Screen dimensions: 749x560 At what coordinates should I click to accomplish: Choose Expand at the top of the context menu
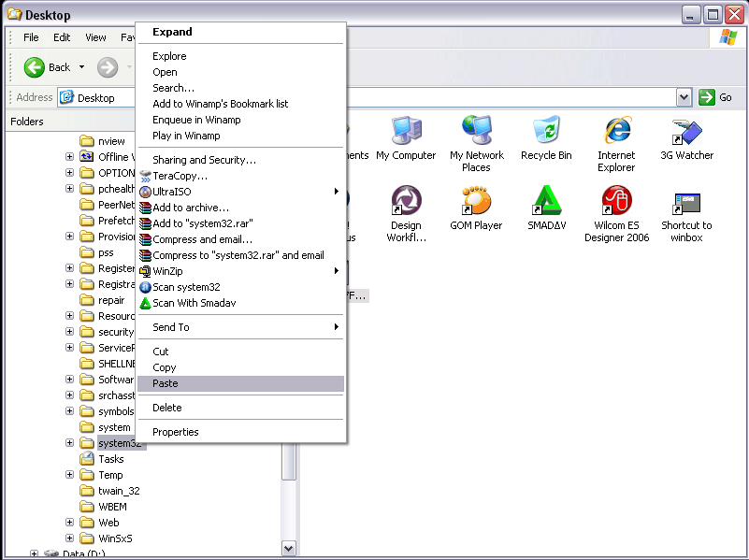[240, 32]
